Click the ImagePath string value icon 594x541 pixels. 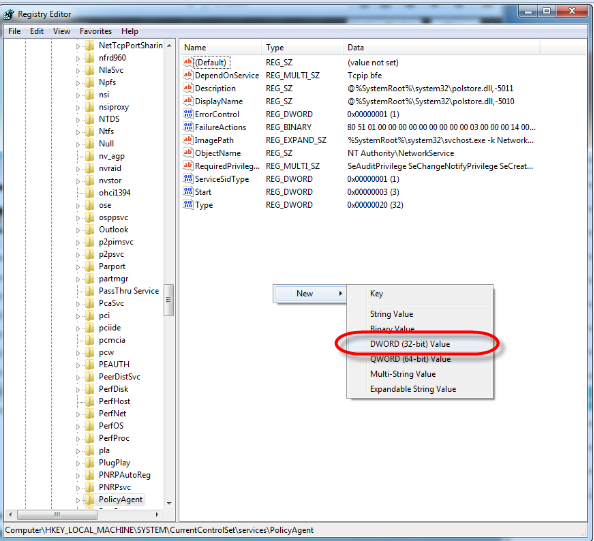pyautogui.click(x=188, y=140)
